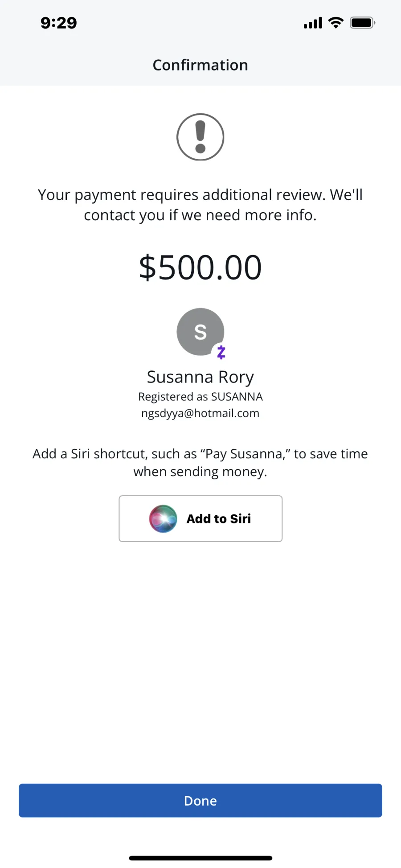Click the Add to Siri button
The width and height of the screenshot is (401, 868).
tap(200, 518)
